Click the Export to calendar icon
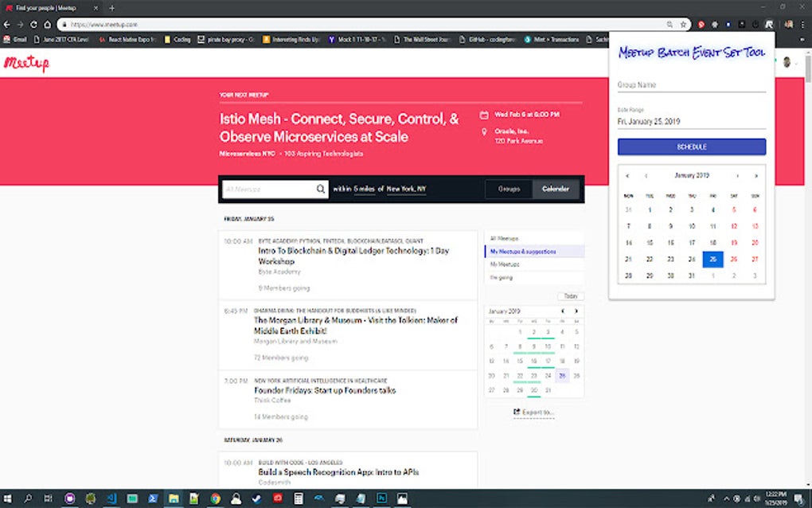This screenshot has height=508, width=812. tap(516, 412)
